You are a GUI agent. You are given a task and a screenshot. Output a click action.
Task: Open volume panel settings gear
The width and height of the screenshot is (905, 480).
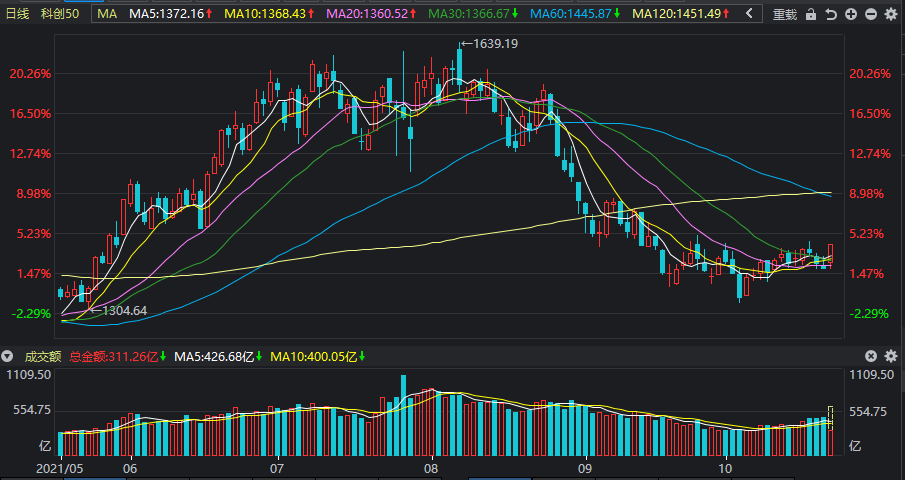click(889, 356)
